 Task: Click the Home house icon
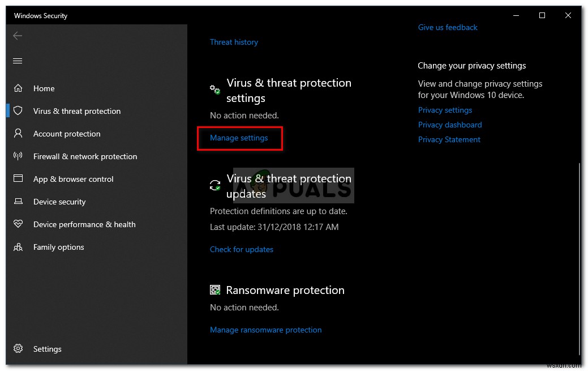(x=18, y=88)
